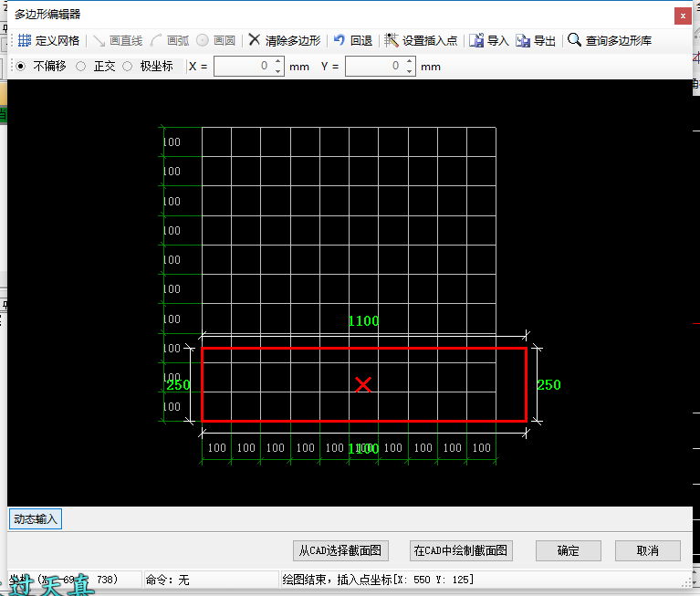
Task: Decrease X value with down stepper
Action: (x=277, y=71)
